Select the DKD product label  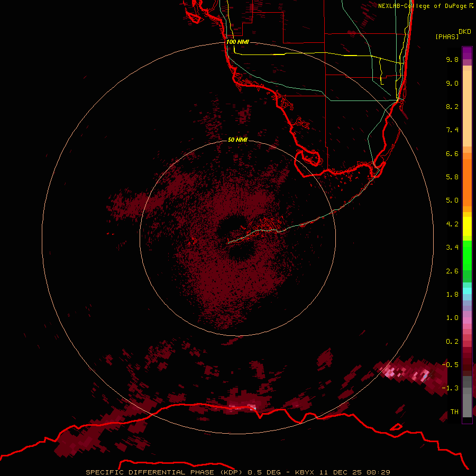point(464,32)
